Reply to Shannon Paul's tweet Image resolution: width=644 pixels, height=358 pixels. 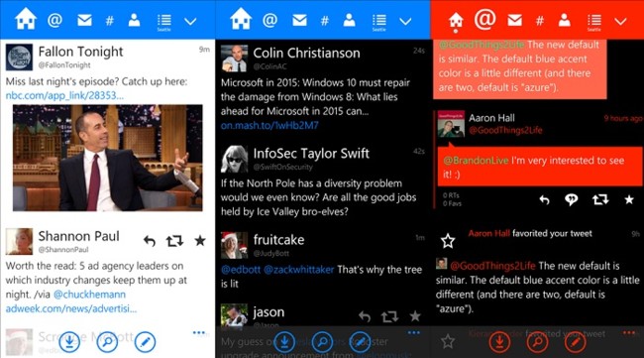tap(150, 241)
